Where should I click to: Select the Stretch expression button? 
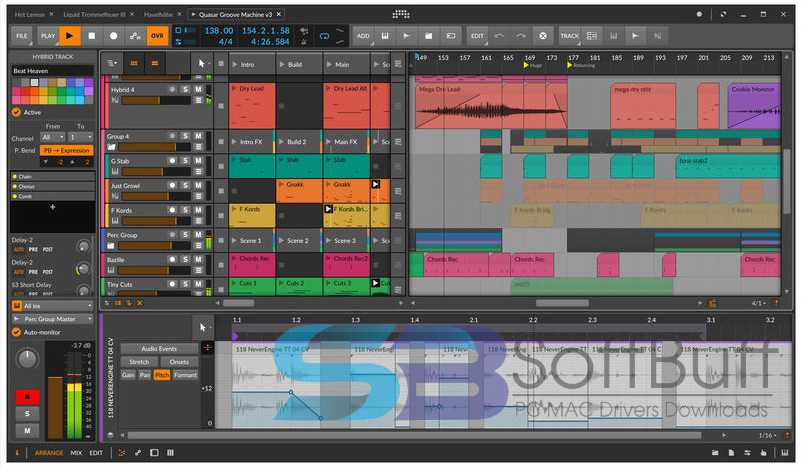pos(139,362)
